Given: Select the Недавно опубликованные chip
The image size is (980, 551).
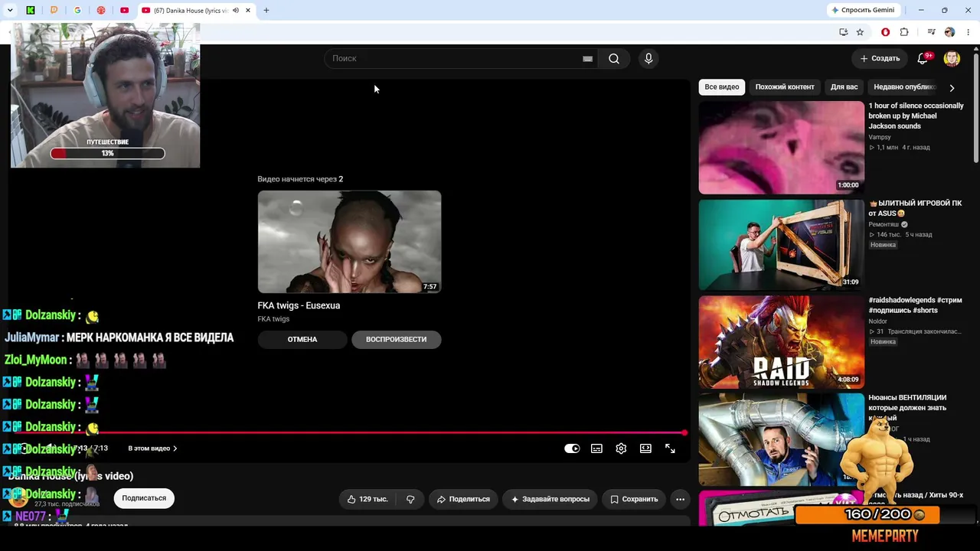Looking at the screenshot, I should pos(904,87).
